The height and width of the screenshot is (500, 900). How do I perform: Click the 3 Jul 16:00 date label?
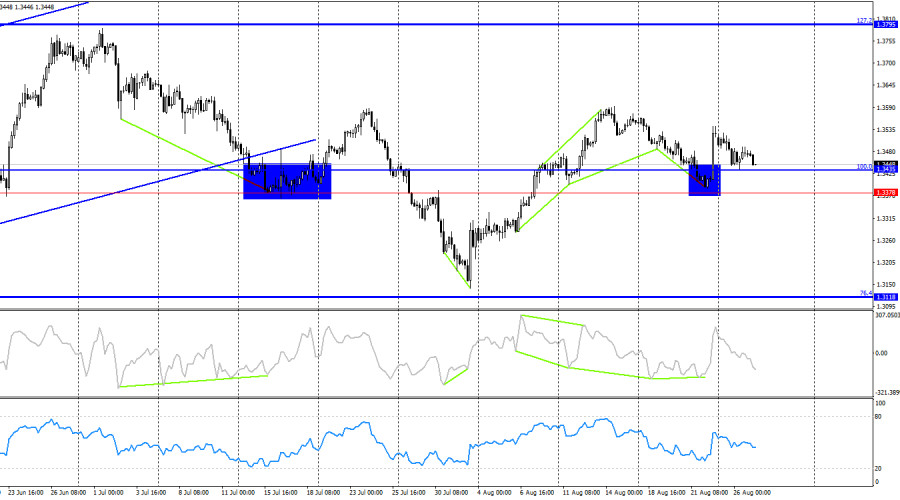(151, 493)
